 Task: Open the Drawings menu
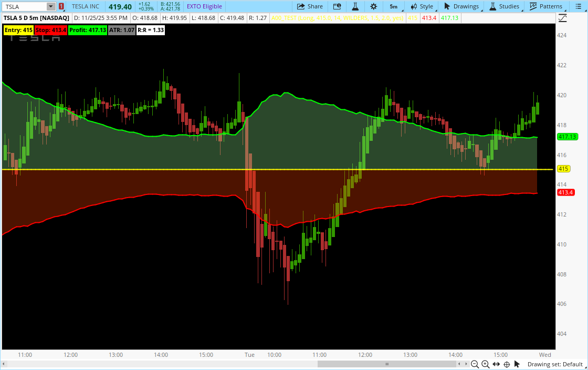[461, 6]
